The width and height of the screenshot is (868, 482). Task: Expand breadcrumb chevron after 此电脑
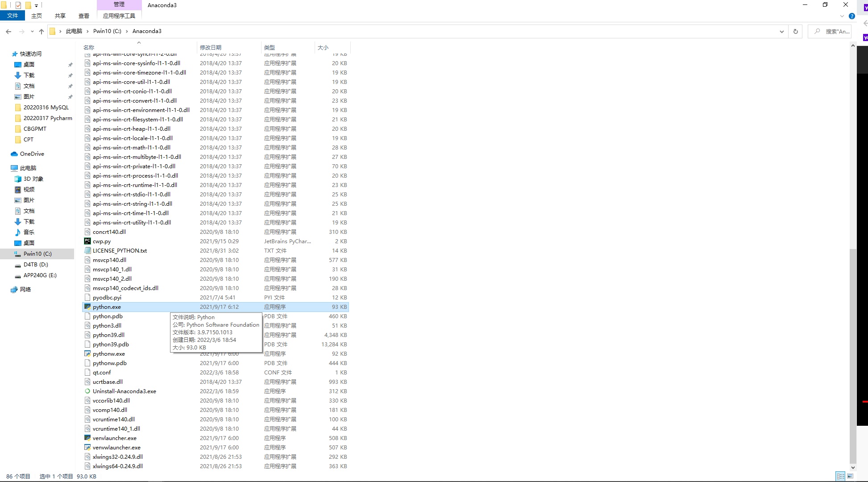(x=87, y=31)
